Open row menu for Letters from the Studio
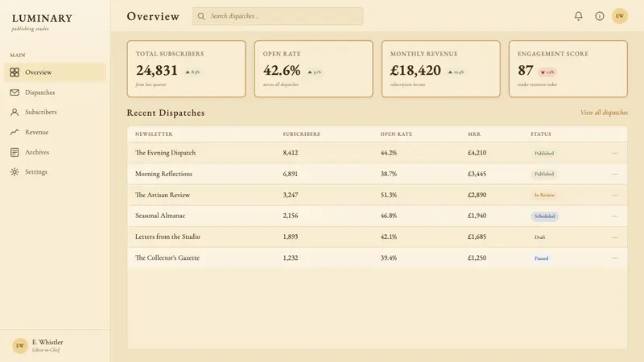Viewport: 644px width, 362px height. click(615, 237)
